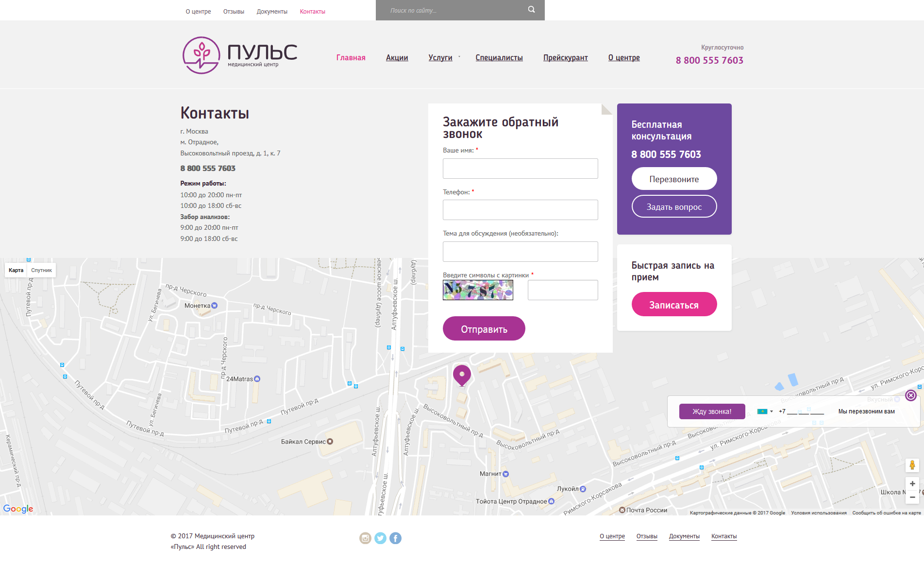Viewport: 924px width, 564px height.
Task: Click the purple location pin on map
Action: click(462, 375)
